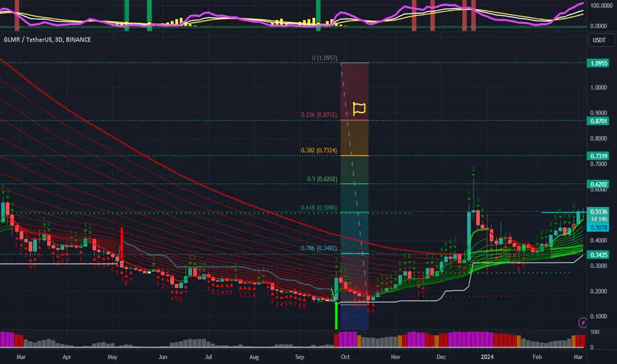Select the 0.5078 cyan price label
The image size is (617, 364).
pyautogui.click(x=598, y=228)
